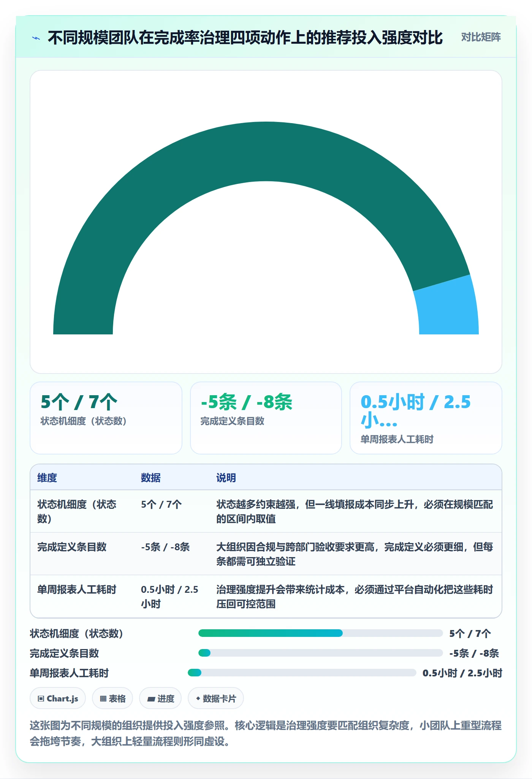
Task: Click description starting 治理强度提升
Action: (355, 596)
